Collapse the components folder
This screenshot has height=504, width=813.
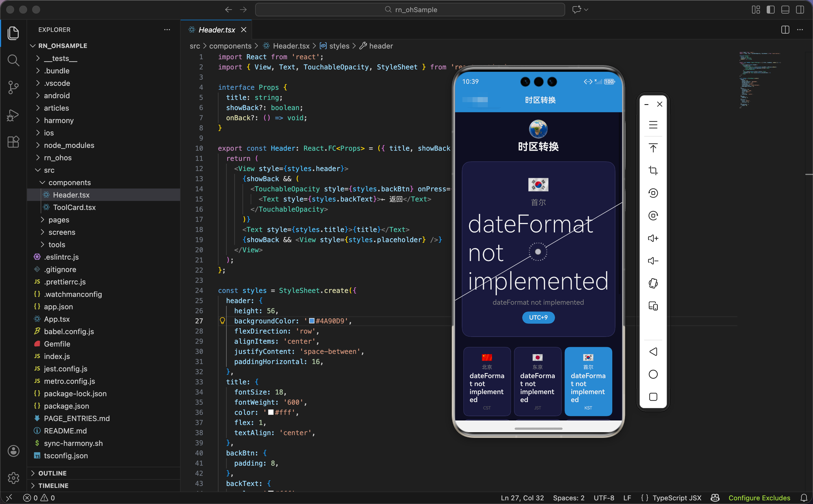coord(69,183)
